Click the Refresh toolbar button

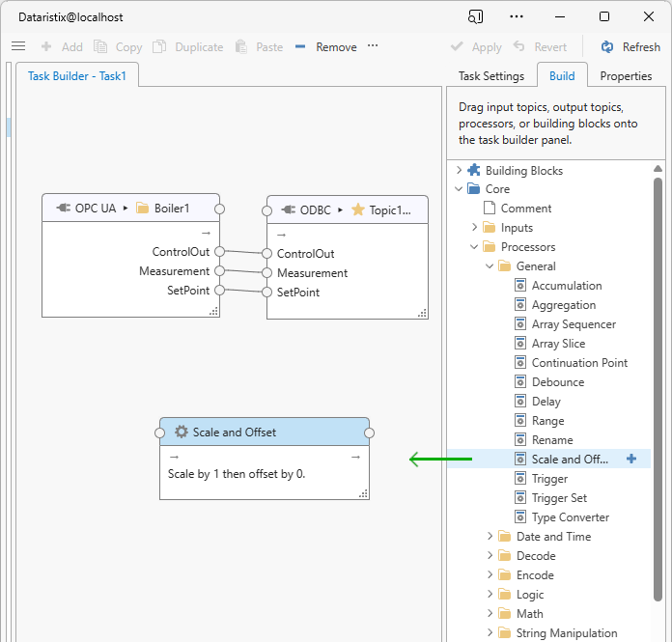pos(630,46)
